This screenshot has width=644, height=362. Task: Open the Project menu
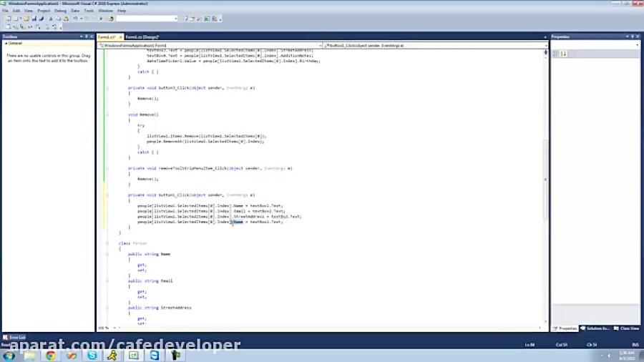[x=44, y=11]
